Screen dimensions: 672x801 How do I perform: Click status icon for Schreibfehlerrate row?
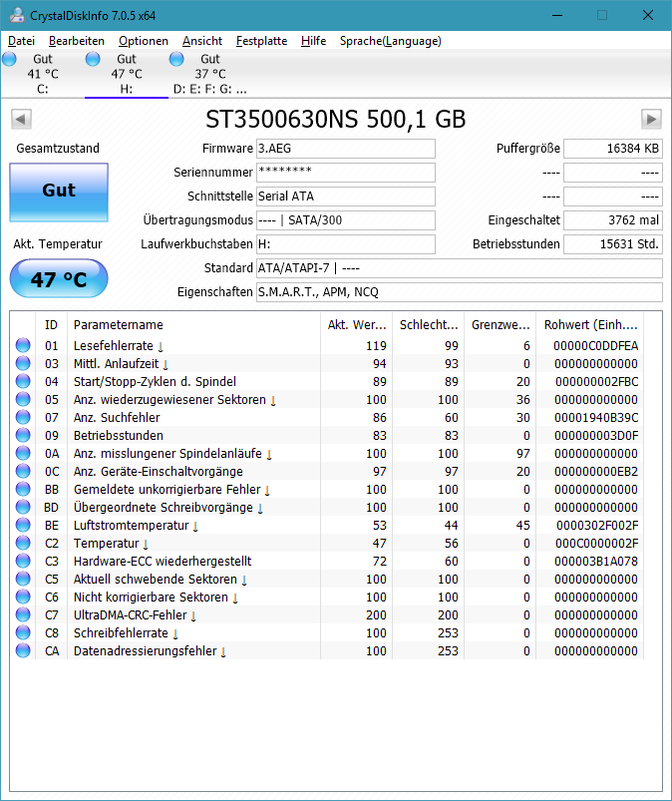coord(23,632)
